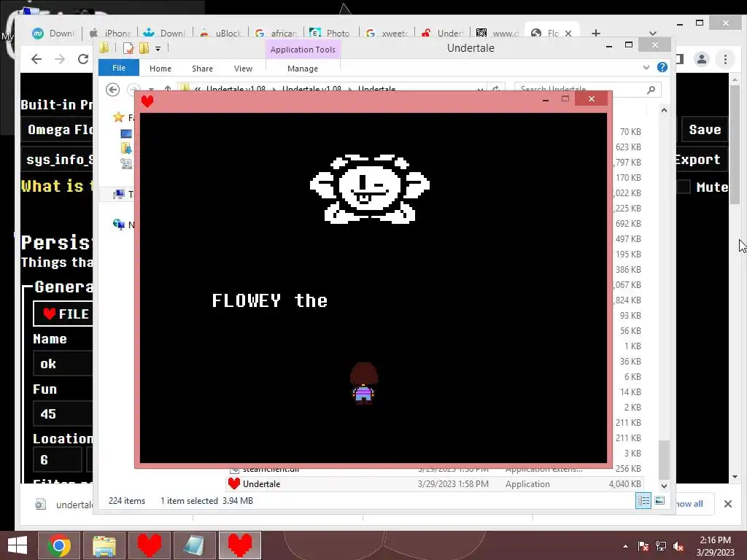The image size is (747, 560).
Task: Open the Notepad-like taskbar icon
Action: point(195,545)
